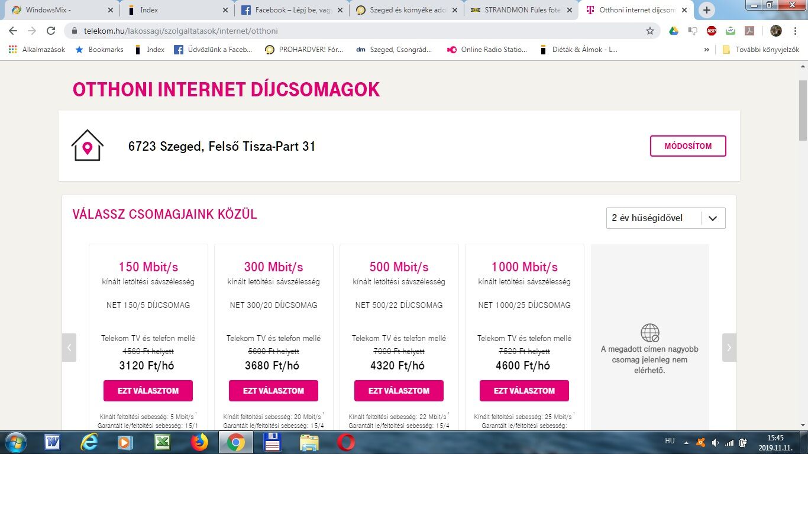Click the battery power plug tray icon
The height and width of the screenshot is (532, 808).
point(744,442)
